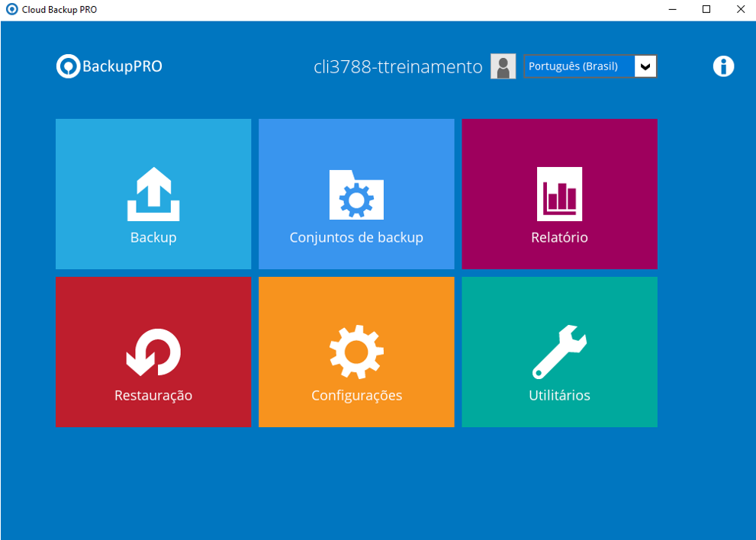
Task: Click the "Utilitários" text label
Action: [559, 395]
